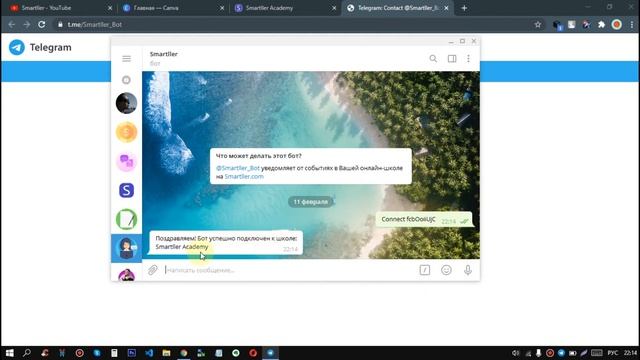Open the green notepad avatar chat

point(127,220)
